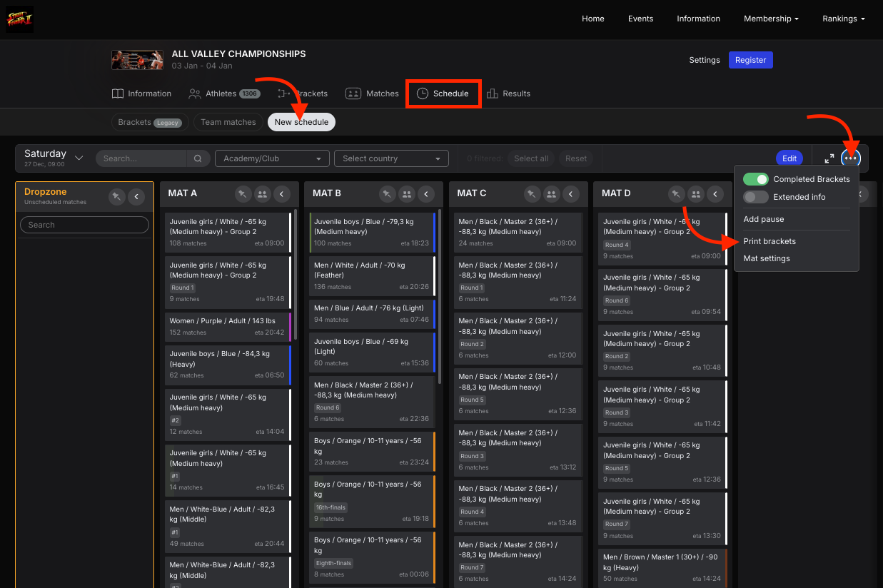Open the Events page
Image resolution: width=883 pixels, height=588 pixels.
[640, 19]
